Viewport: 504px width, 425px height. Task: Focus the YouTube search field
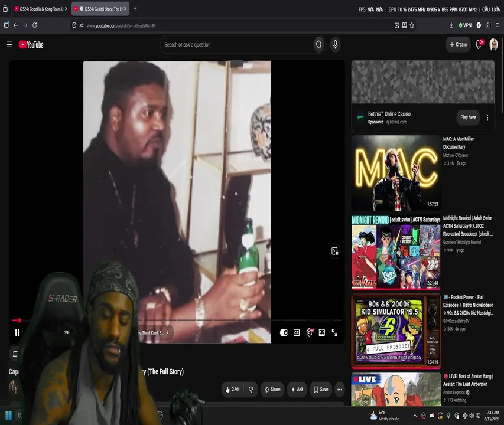pos(237,45)
